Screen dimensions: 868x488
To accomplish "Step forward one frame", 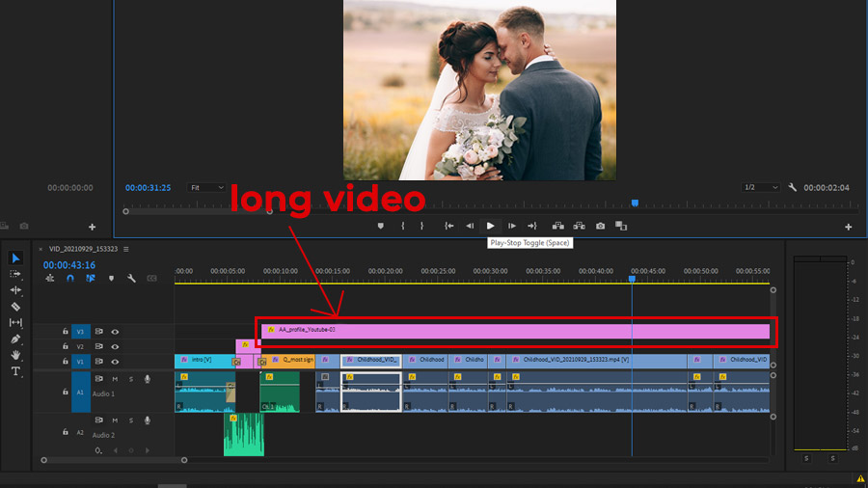I will point(511,226).
